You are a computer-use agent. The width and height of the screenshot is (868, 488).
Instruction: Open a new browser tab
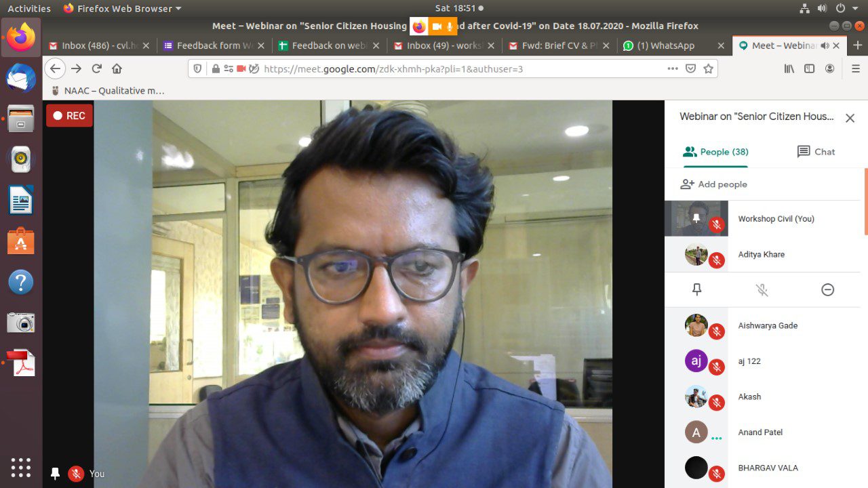(857, 45)
